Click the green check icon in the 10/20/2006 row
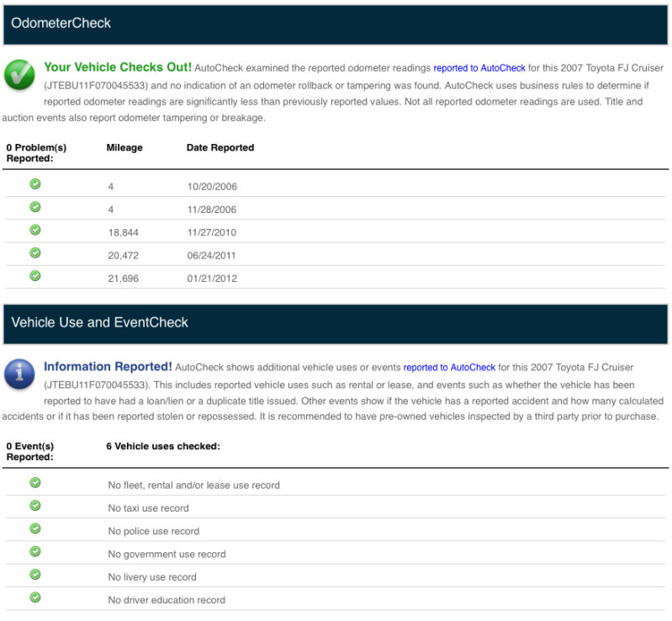 tap(35, 184)
